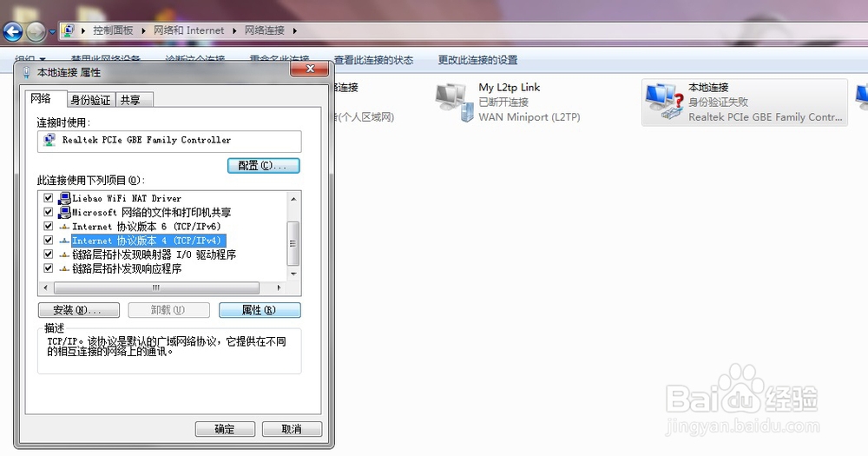Toggle 链路层拓扑发现映射器 I/O 驱动程序 checkbox
868x456 pixels.
point(48,254)
